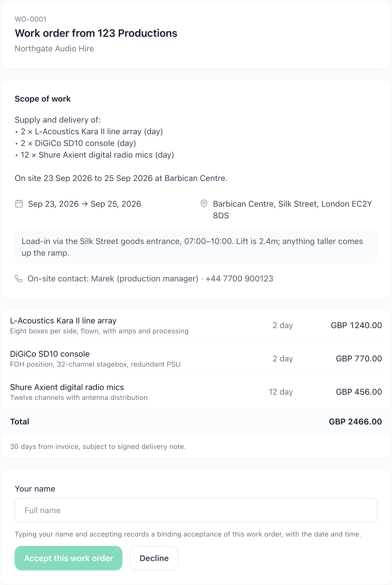Click the calendar icon beside the dates
Viewport: 392px width, 585px height.
[19, 204]
